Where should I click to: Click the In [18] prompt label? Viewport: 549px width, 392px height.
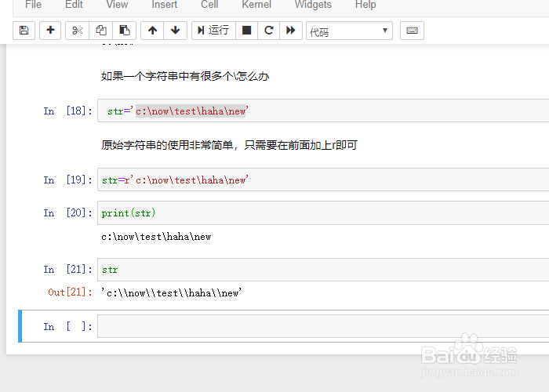(68, 111)
